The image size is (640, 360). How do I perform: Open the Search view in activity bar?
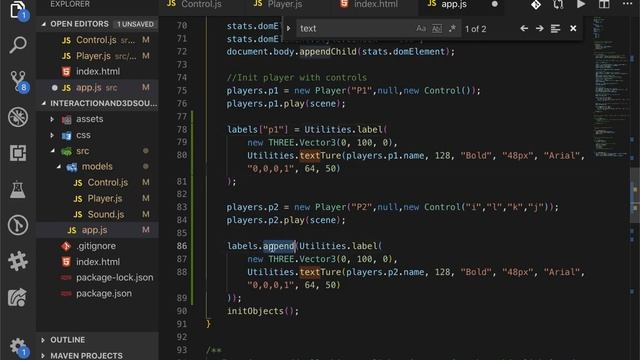(18, 45)
